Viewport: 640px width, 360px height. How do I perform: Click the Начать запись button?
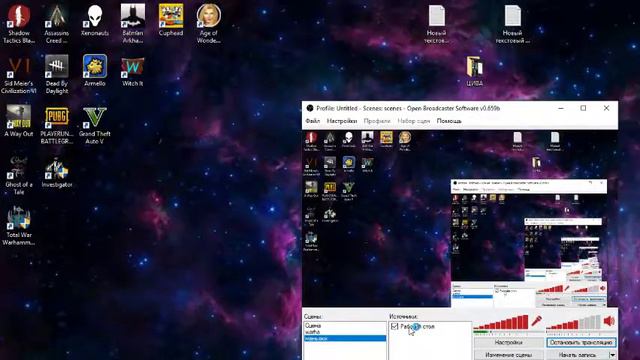(577, 355)
